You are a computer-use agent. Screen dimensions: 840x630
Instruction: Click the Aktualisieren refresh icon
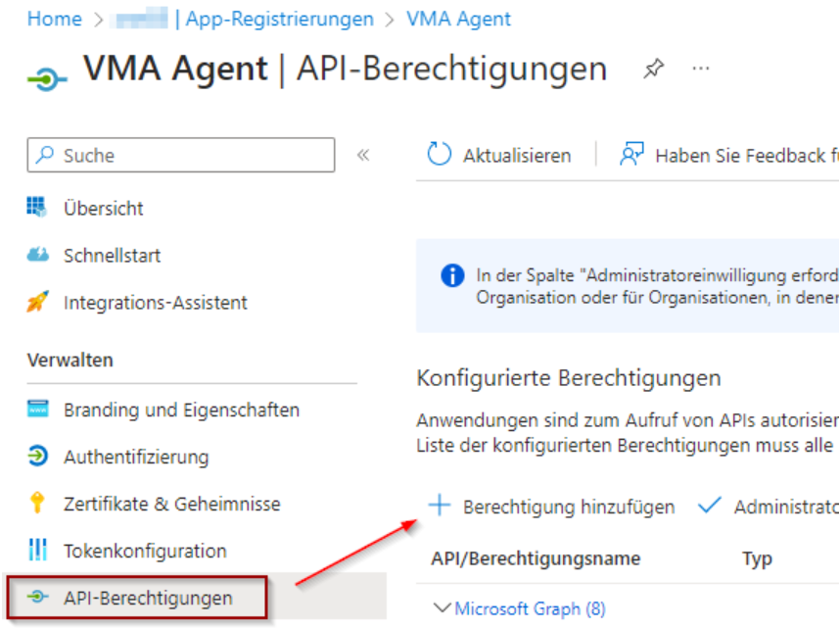pos(440,154)
